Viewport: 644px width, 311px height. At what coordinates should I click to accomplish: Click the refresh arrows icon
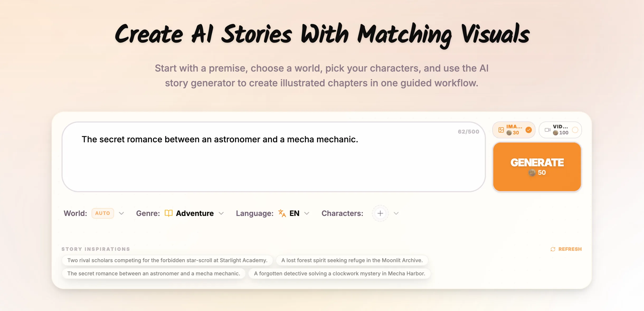coord(553,249)
